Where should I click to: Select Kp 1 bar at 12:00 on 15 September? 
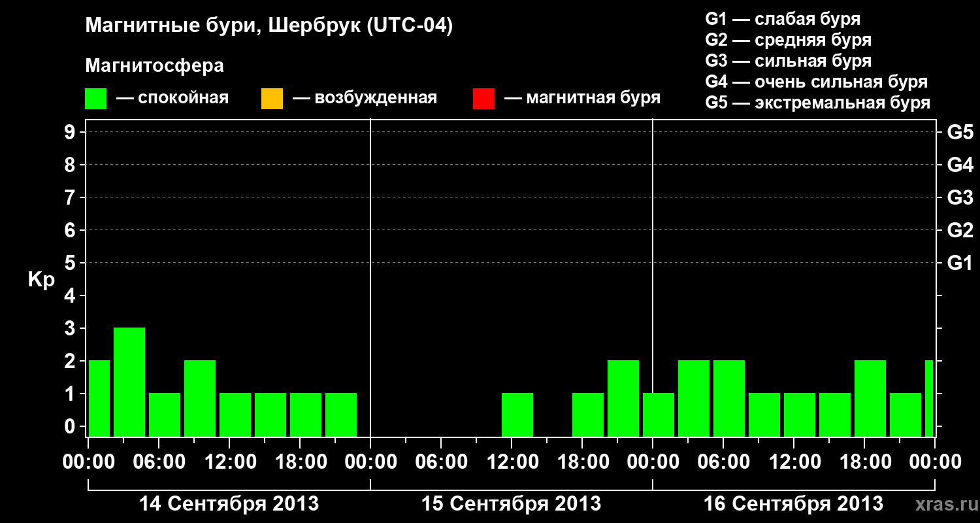pyautogui.click(x=517, y=414)
